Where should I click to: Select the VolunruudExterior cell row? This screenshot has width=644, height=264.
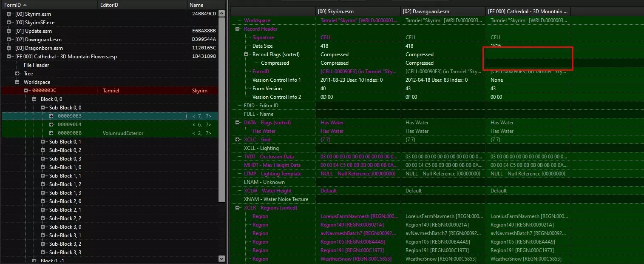click(110, 133)
